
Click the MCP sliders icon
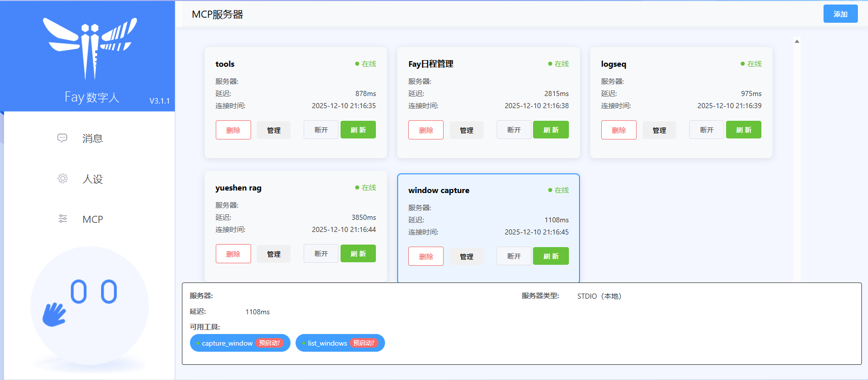point(63,219)
